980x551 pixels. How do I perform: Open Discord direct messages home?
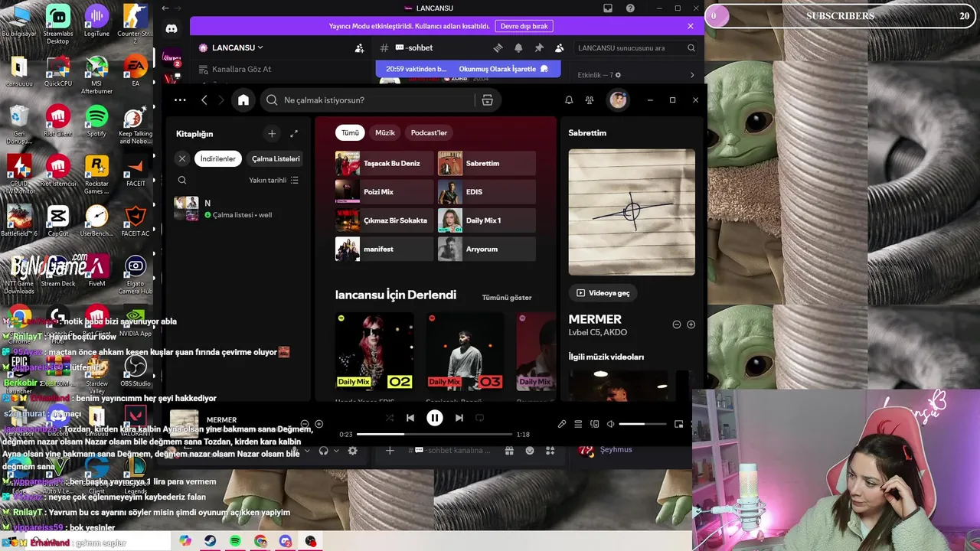pyautogui.click(x=171, y=28)
